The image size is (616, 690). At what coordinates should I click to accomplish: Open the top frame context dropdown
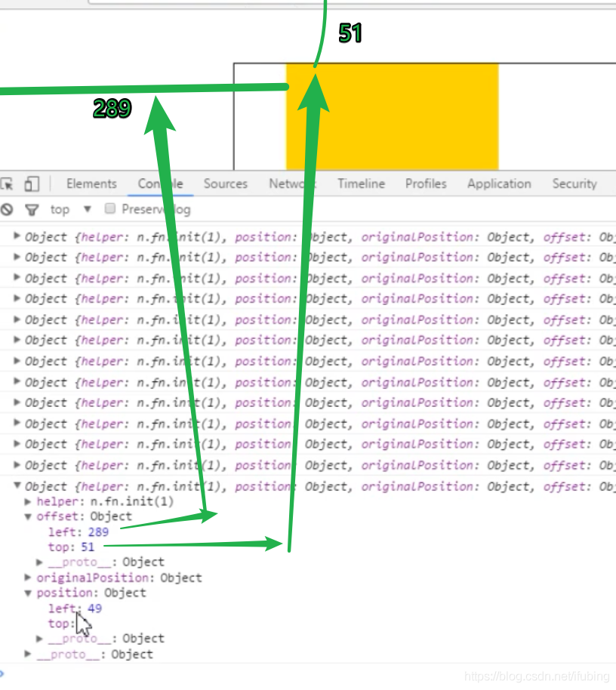click(x=69, y=209)
